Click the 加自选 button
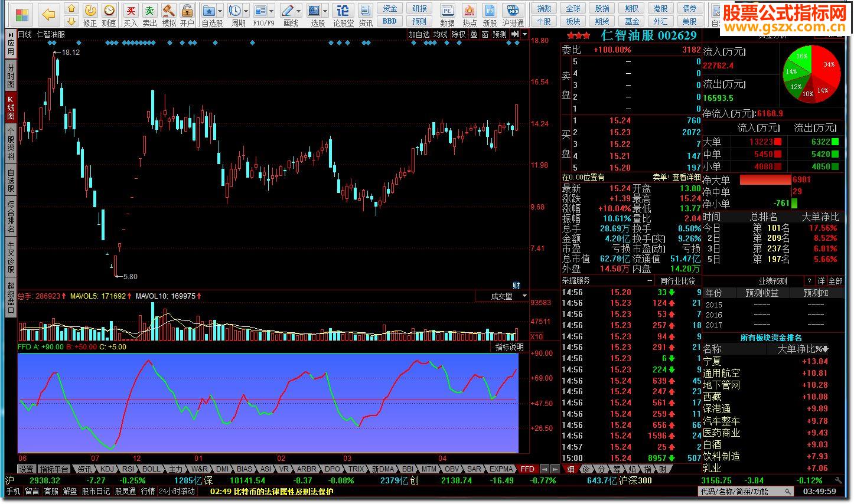Viewport: 854px width, 504px height. coord(419,35)
